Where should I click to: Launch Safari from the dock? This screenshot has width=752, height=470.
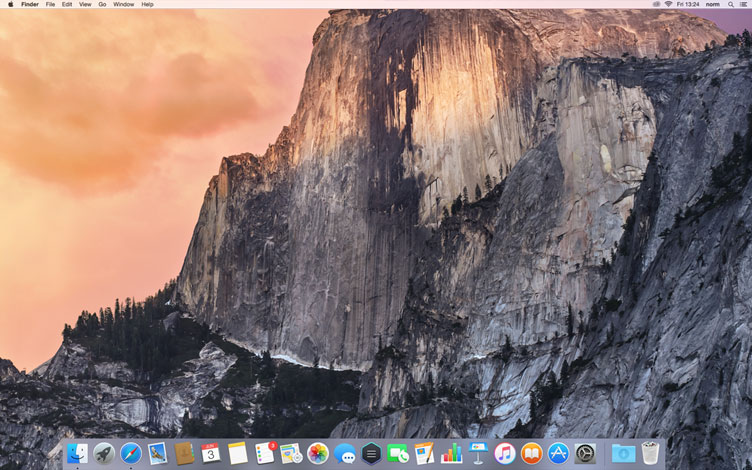pyautogui.click(x=131, y=454)
